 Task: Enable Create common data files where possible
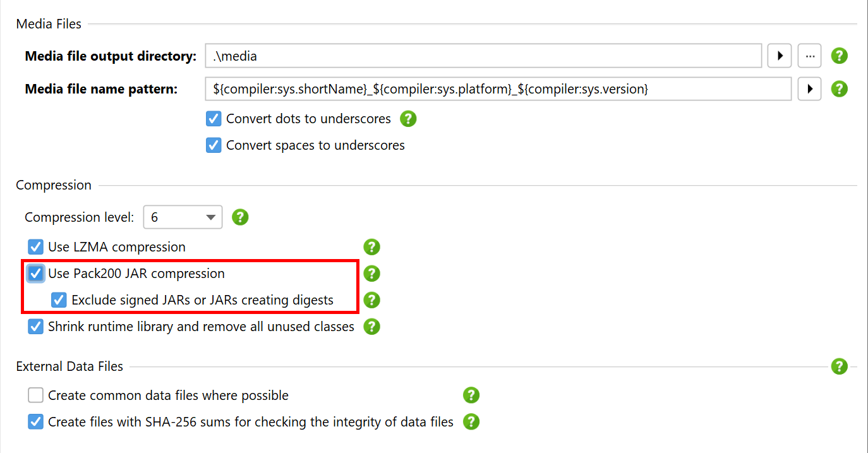[x=35, y=396]
